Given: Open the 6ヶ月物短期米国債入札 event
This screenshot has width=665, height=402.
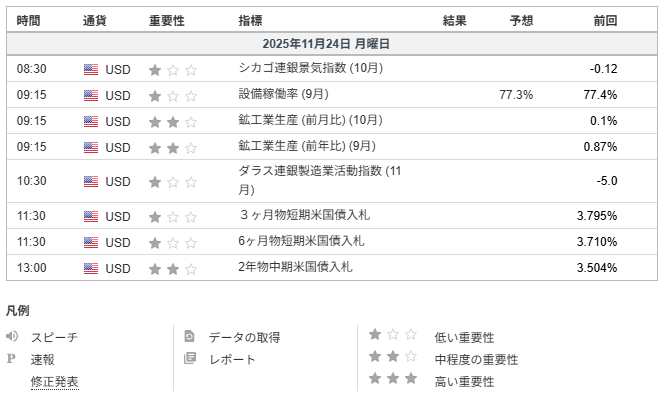Looking at the screenshot, I should pyautogui.click(x=301, y=241).
